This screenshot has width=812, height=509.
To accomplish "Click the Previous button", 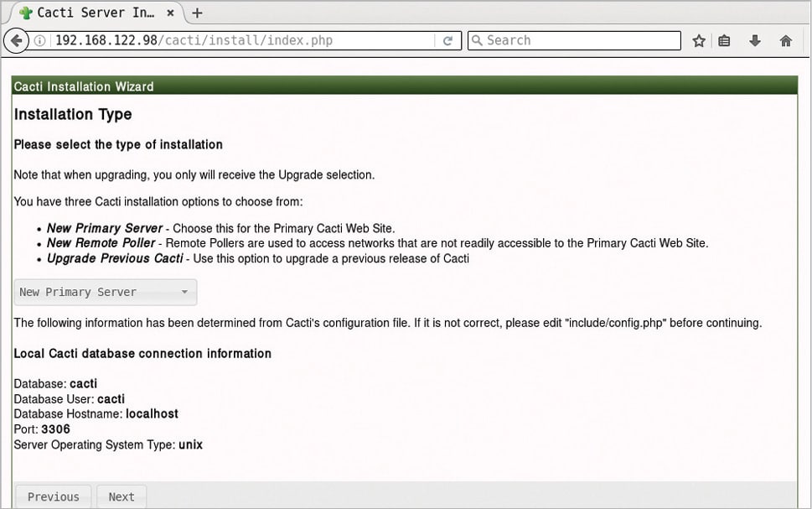I will tap(54, 496).
